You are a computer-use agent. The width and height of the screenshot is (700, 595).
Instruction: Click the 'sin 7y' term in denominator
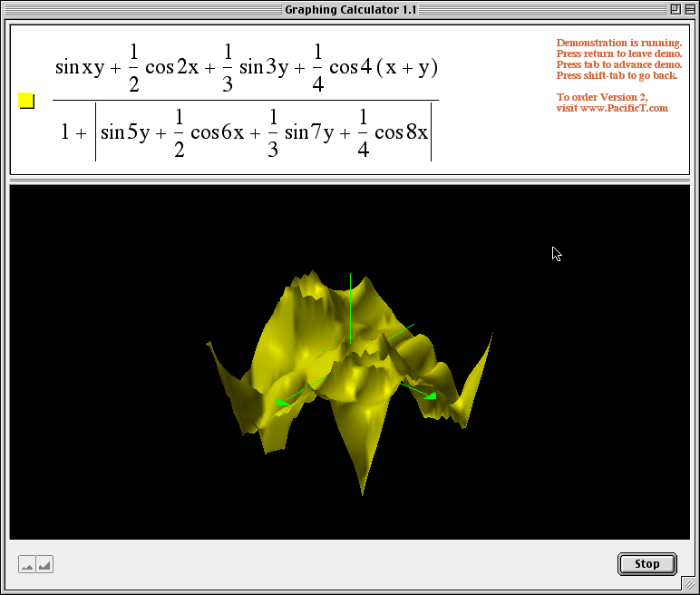[309, 132]
